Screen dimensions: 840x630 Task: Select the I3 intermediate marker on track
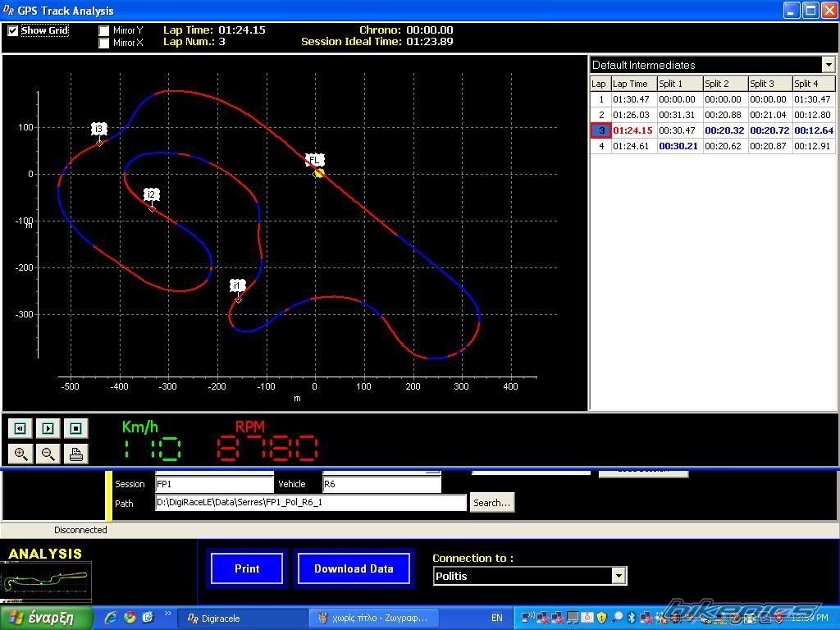99,130
